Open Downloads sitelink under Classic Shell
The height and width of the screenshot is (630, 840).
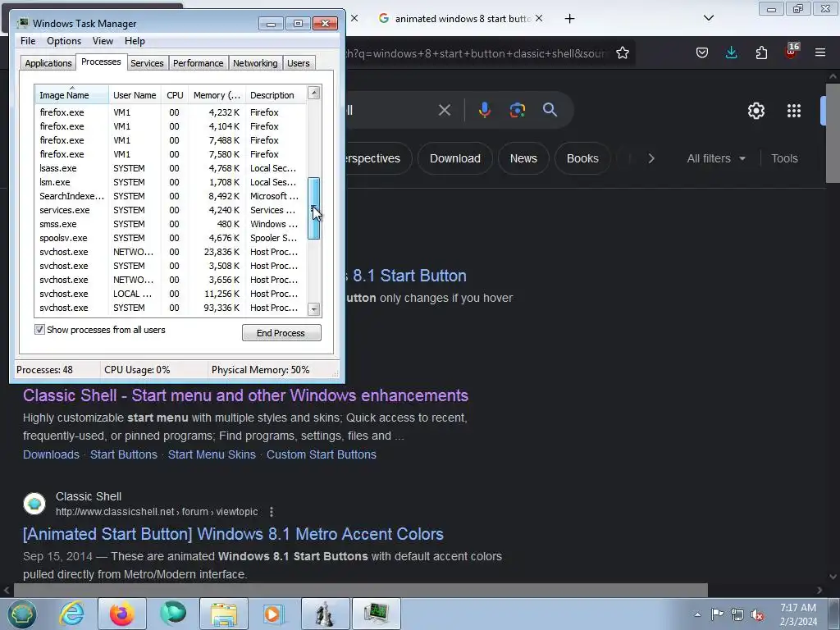pos(51,454)
